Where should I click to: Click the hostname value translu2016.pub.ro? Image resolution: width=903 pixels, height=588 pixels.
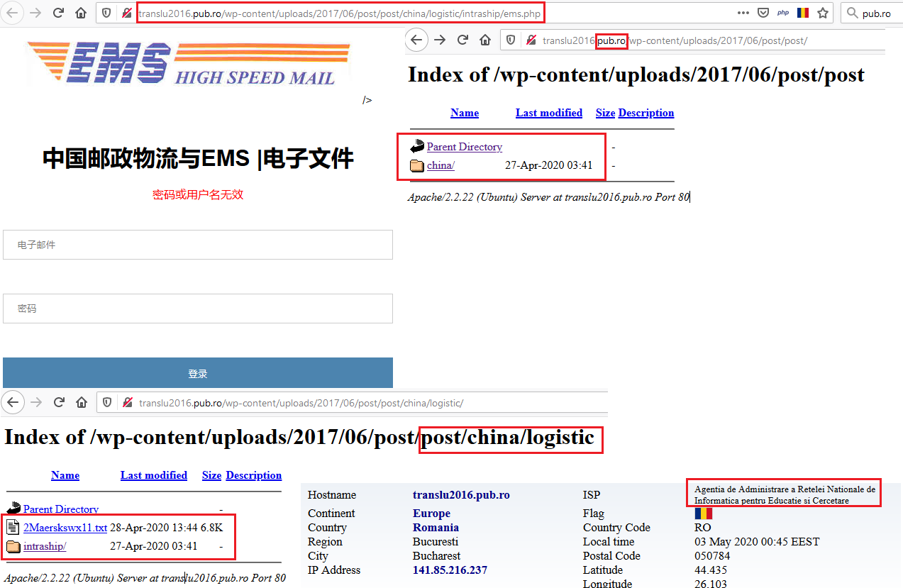[x=461, y=495]
